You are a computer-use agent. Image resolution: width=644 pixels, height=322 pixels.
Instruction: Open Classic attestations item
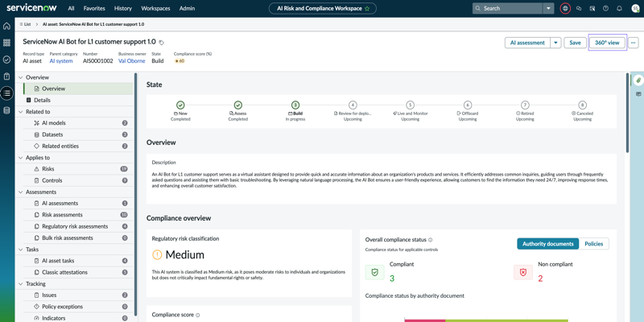(78, 272)
